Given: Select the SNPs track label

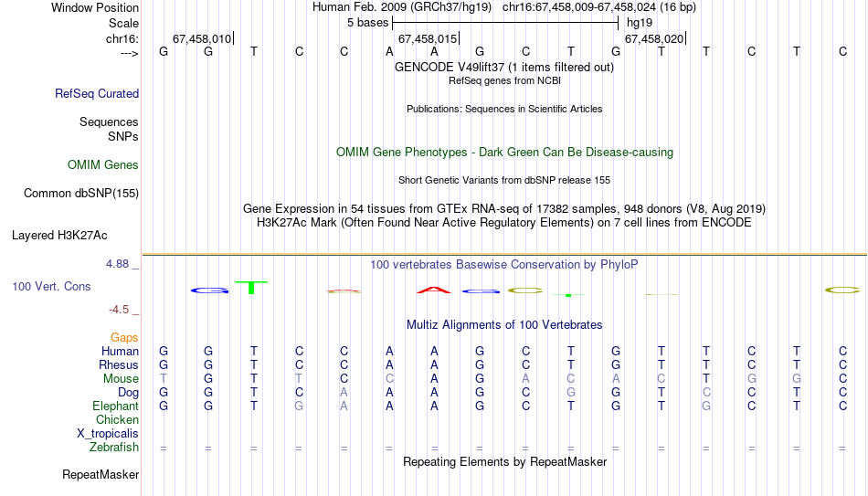Looking at the screenshot, I should (x=123, y=136).
